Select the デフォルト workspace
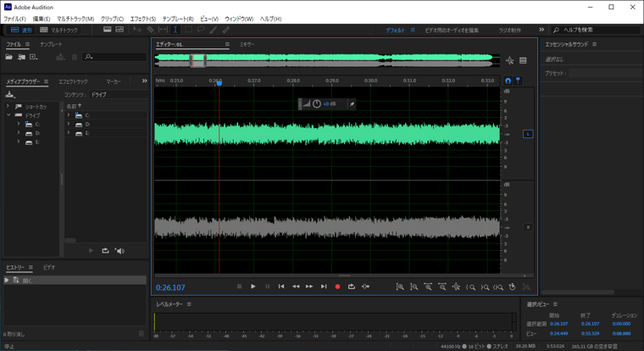This screenshot has height=351, width=644. tap(395, 30)
